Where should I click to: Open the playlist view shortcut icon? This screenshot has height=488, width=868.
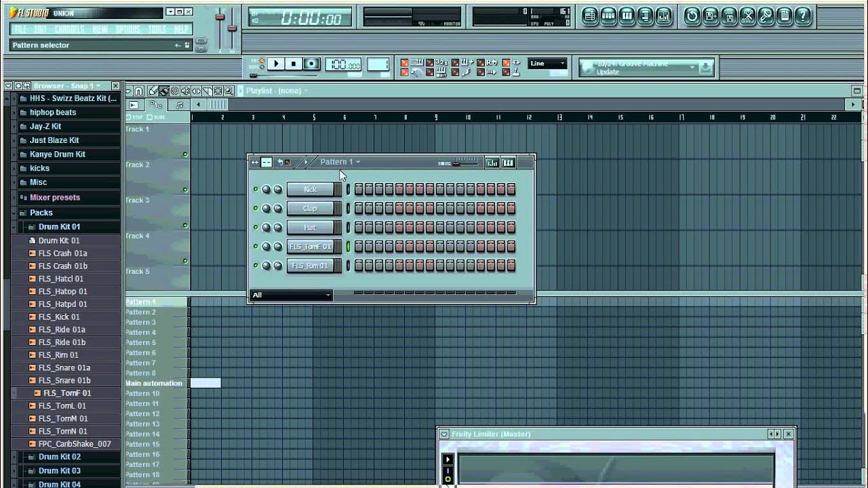coord(590,16)
